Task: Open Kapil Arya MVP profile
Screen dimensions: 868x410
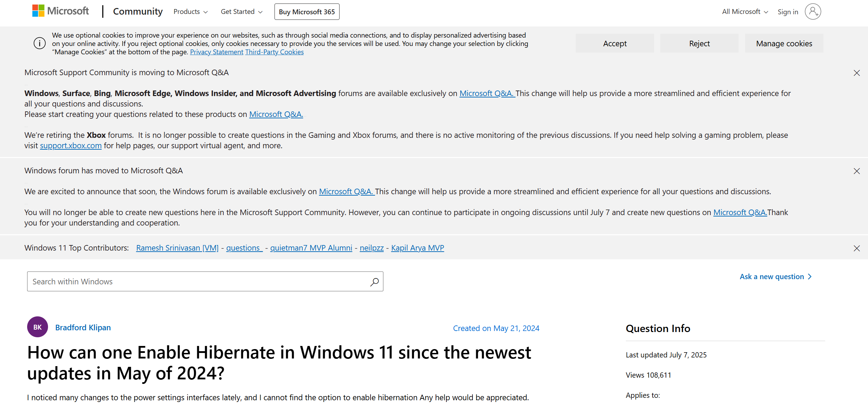Action: coord(417,248)
